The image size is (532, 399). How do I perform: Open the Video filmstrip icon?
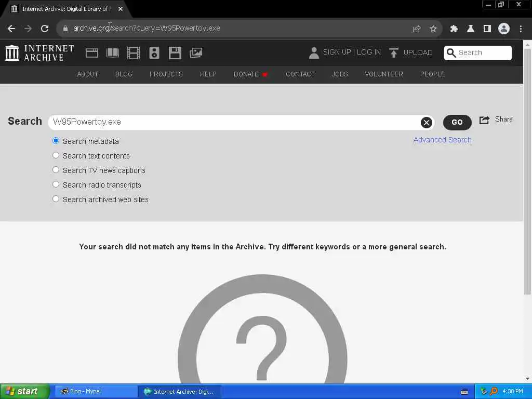tap(134, 53)
